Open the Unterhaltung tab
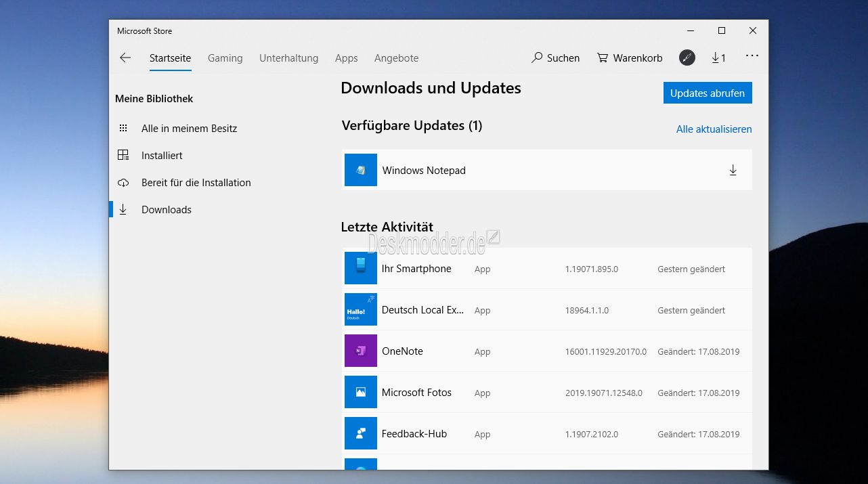This screenshot has height=484, width=868. (288, 58)
